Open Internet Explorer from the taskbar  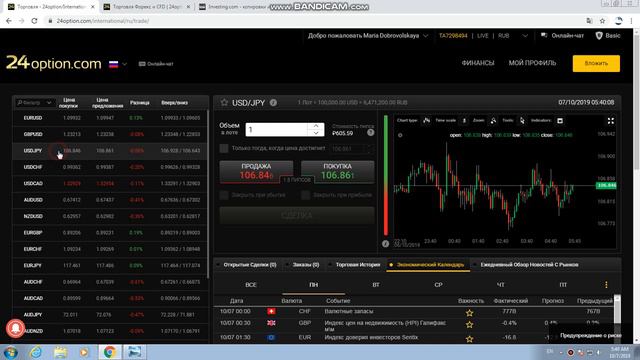click(36, 352)
